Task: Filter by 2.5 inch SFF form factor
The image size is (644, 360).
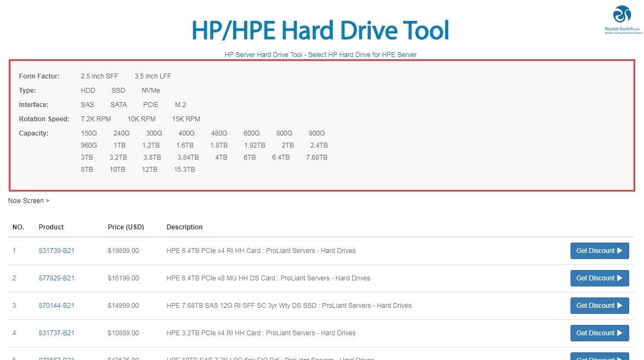Action: (x=99, y=76)
